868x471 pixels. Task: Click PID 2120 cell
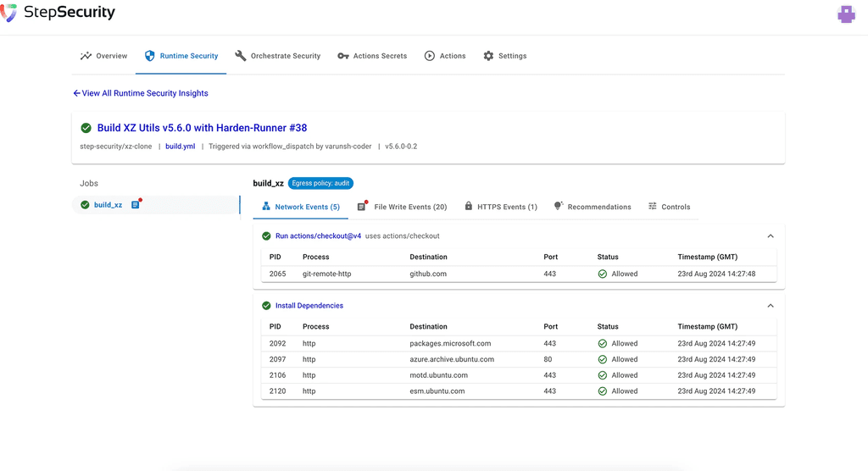(277, 391)
